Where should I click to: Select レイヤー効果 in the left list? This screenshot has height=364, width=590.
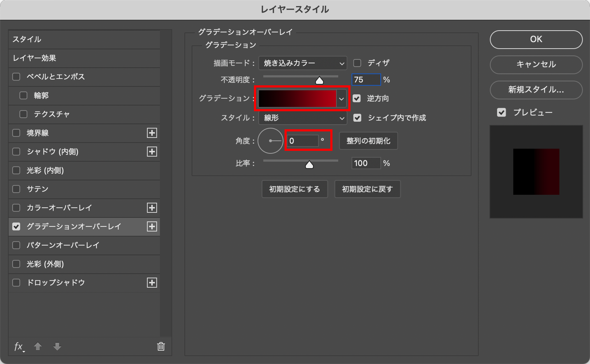coord(35,58)
